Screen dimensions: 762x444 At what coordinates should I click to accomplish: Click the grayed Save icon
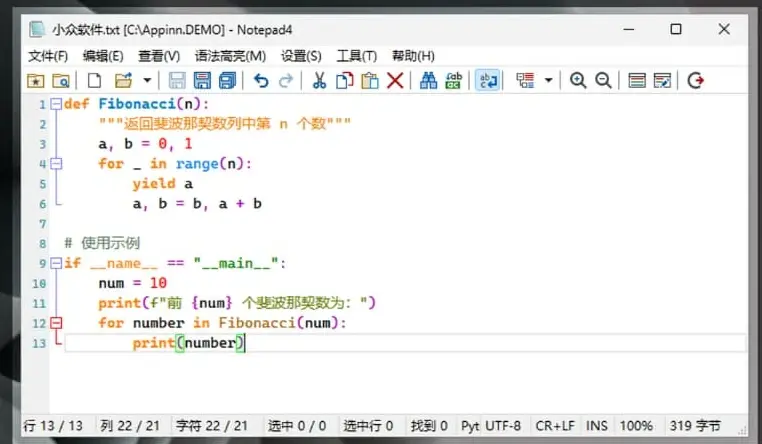pyautogui.click(x=177, y=80)
